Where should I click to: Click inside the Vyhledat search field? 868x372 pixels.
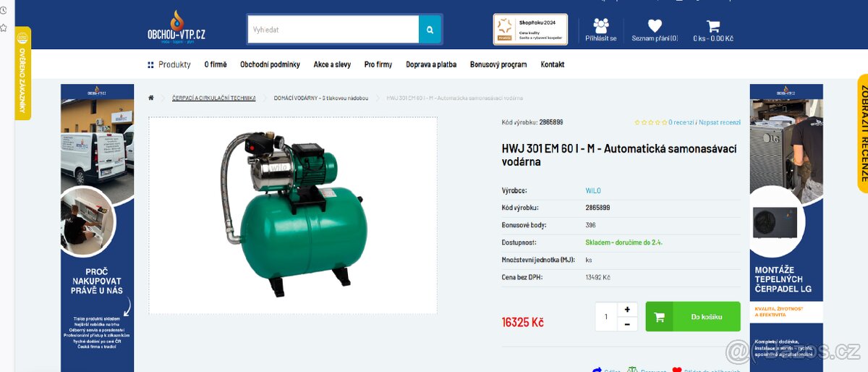point(333,30)
